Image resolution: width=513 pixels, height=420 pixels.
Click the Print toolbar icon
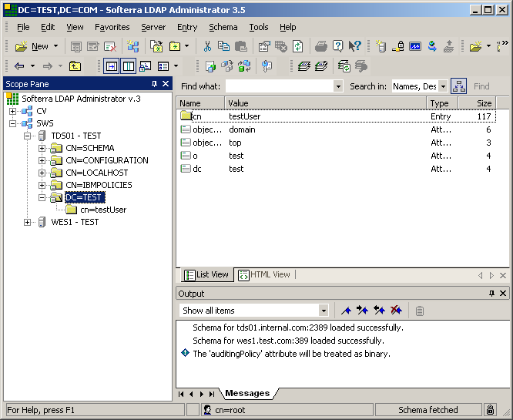(x=321, y=46)
